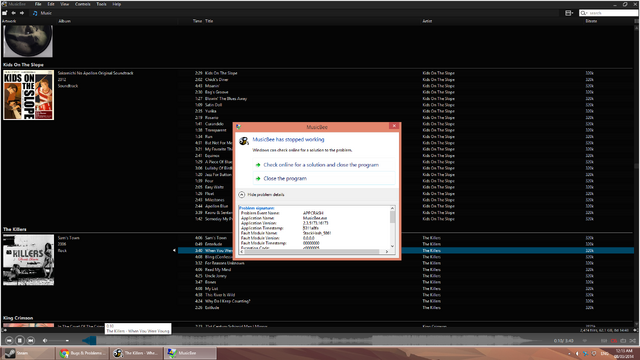Click the ENG language indicator
Image resolution: width=640 pixels, height=360 pixels.
coord(604,353)
